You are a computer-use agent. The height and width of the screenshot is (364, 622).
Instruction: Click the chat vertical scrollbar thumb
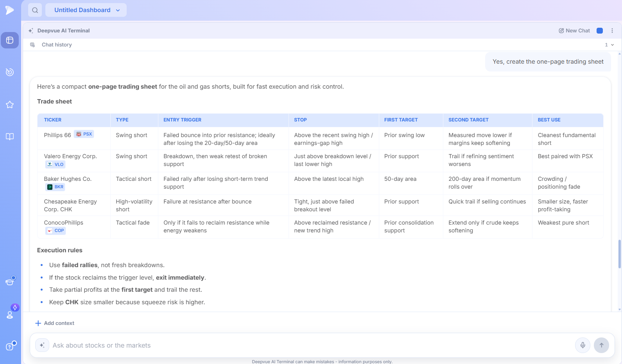(x=620, y=254)
